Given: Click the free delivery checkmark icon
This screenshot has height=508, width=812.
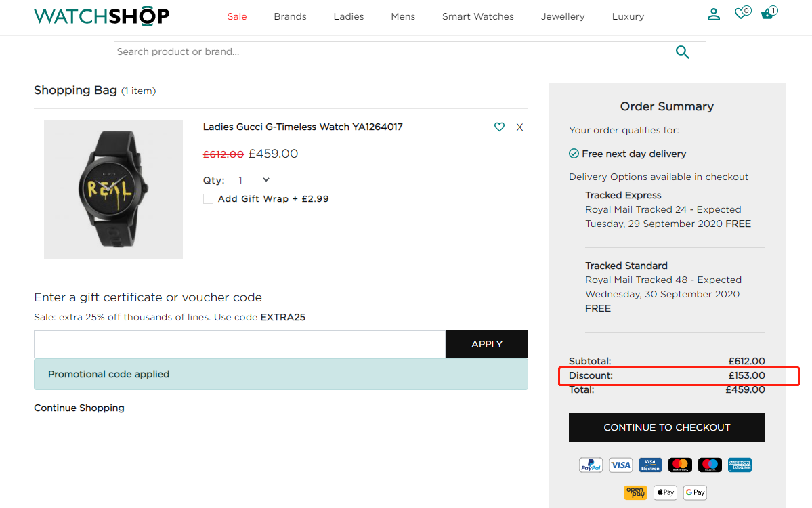Looking at the screenshot, I should (574, 154).
